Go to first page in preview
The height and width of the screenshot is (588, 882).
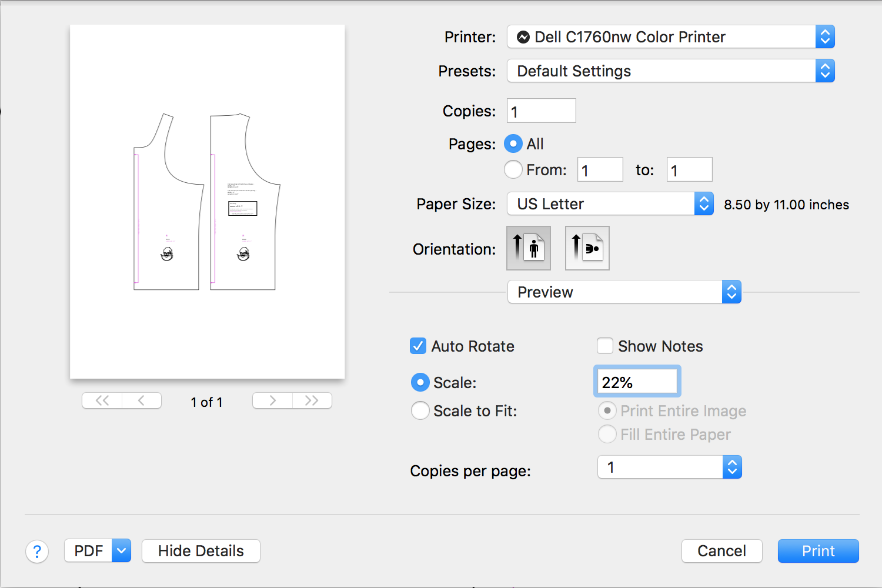pos(102,400)
